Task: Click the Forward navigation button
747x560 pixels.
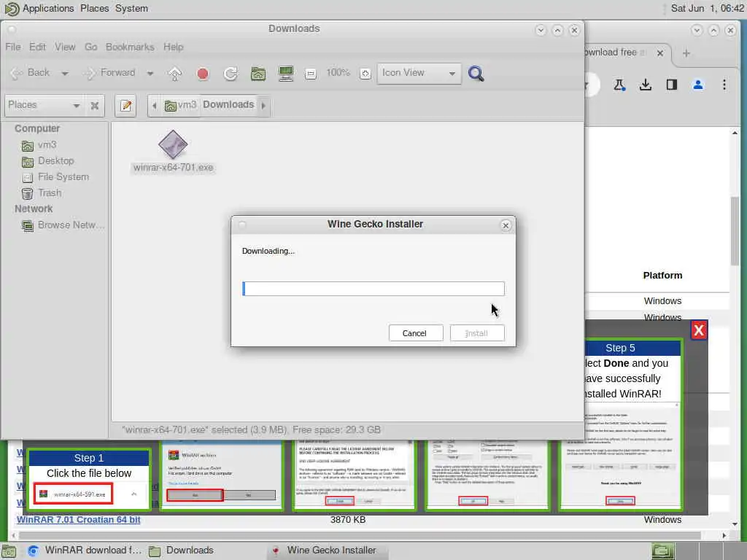Action: coord(109,73)
